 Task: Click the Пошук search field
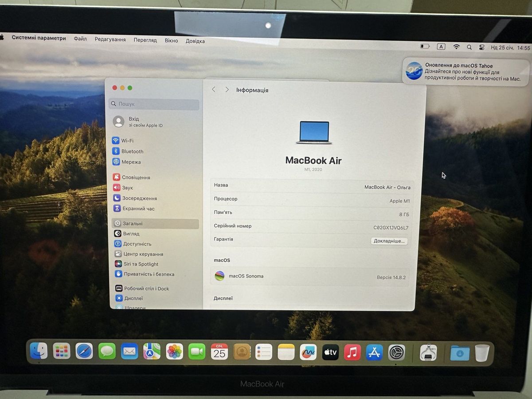tap(154, 104)
